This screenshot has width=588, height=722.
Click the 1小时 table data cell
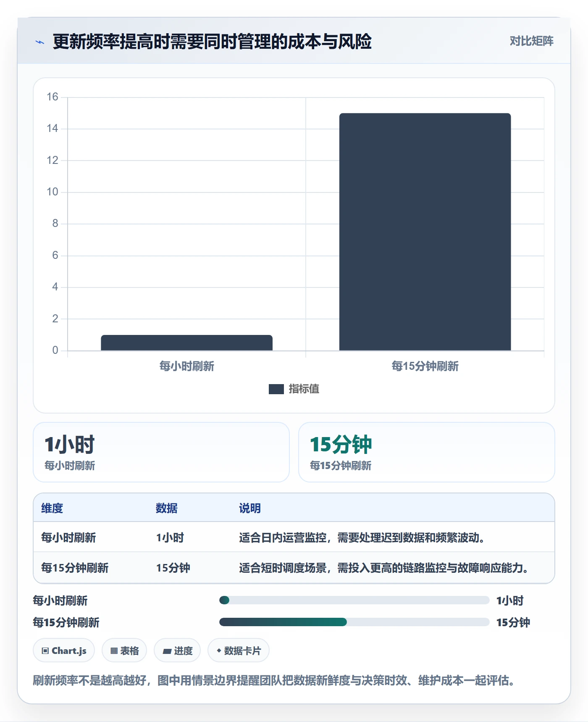[x=170, y=538]
